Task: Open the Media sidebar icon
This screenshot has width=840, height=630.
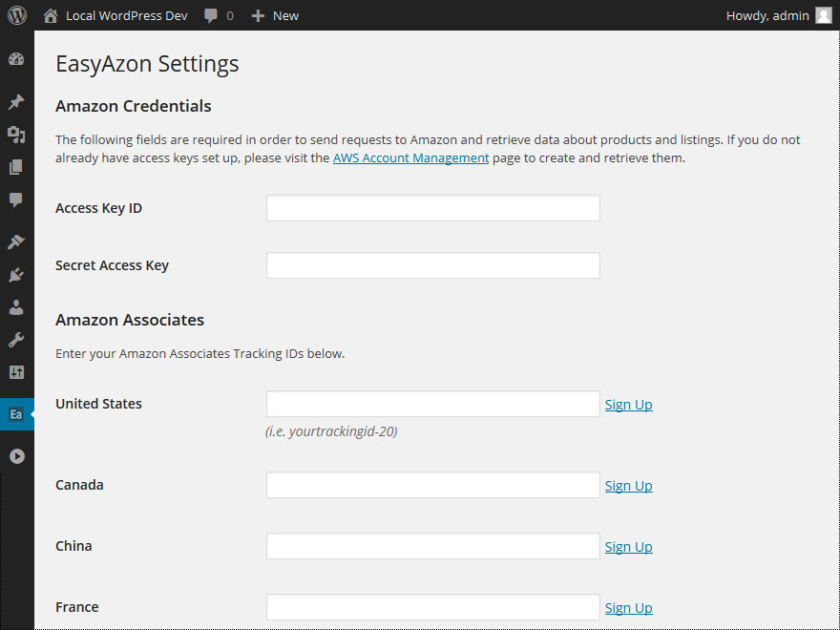Action: (16, 135)
